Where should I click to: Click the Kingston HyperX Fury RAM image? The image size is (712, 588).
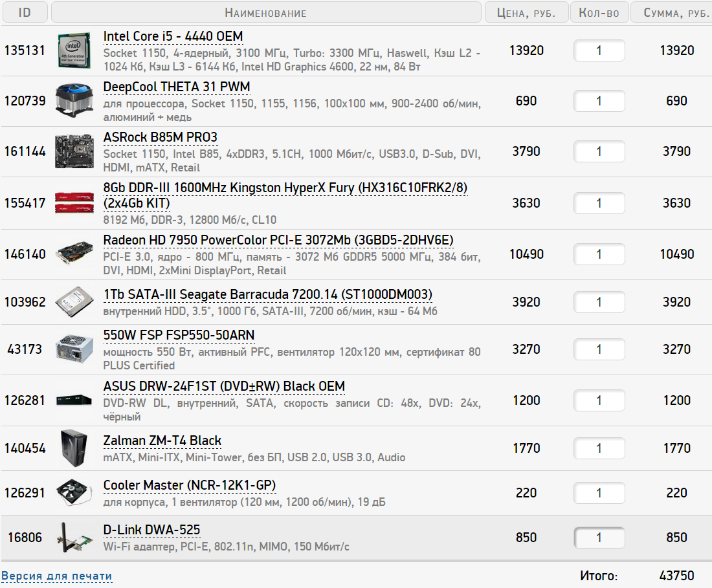(74, 203)
